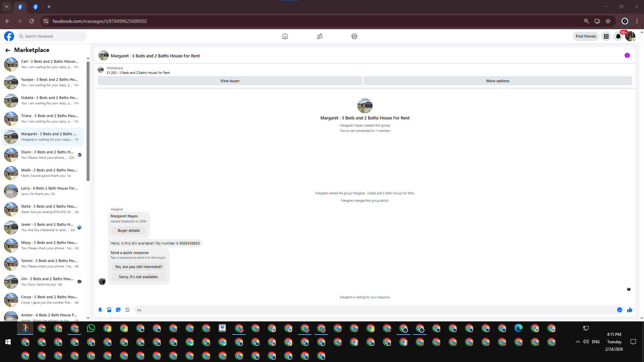This screenshot has height=362, width=644.
Task: Open conversation information icon
Action: coord(627,55)
